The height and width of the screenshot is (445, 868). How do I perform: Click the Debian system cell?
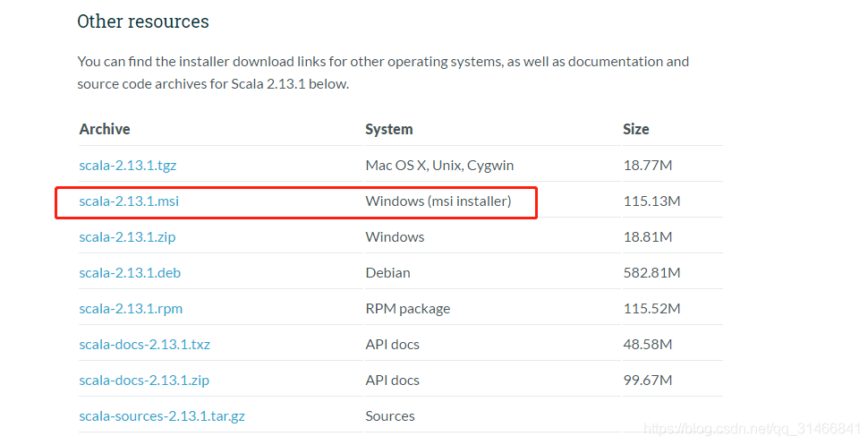388,273
